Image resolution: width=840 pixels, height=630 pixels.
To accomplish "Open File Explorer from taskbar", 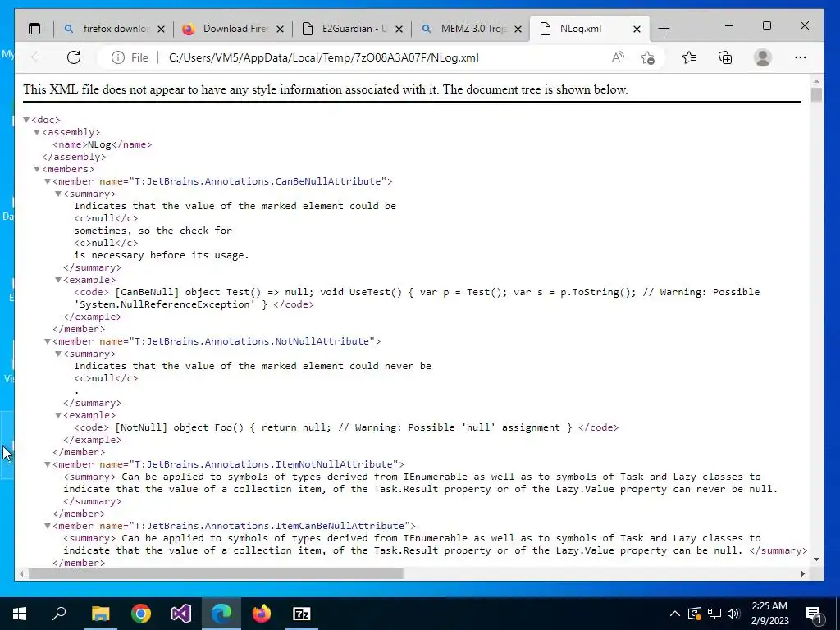I will pos(100,614).
